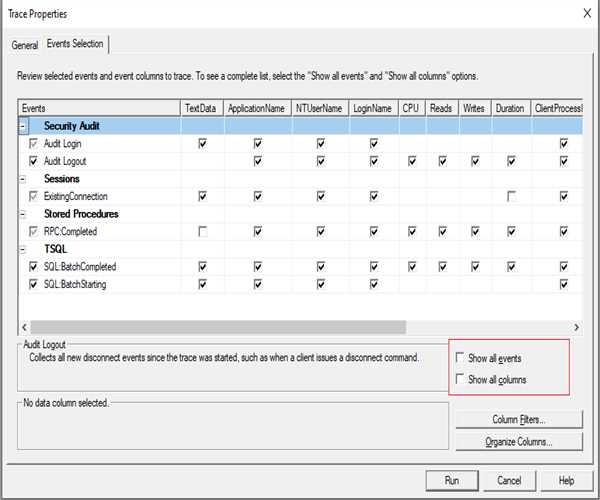Enable Show all columns
The height and width of the screenshot is (500, 600).
(460, 379)
